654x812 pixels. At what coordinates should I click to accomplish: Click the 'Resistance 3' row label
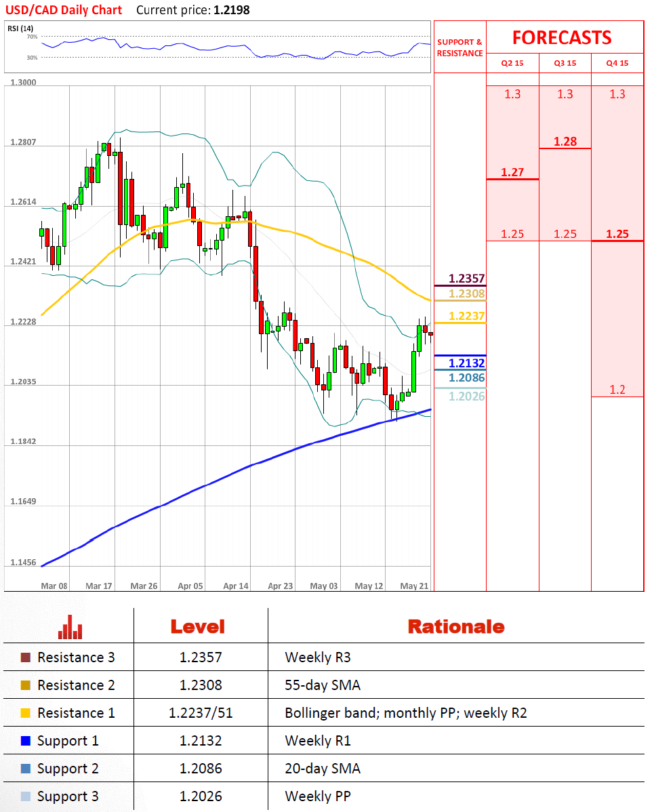[x=76, y=657]
